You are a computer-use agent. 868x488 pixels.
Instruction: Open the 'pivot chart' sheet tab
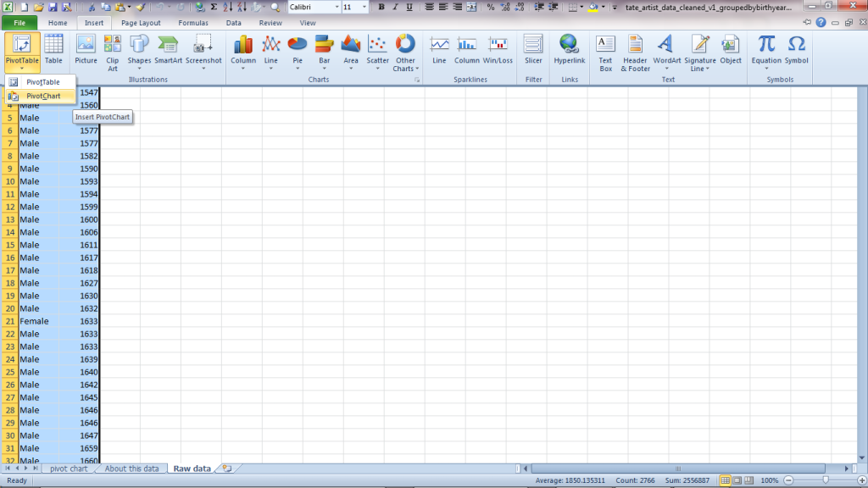[x=69, y=469]
